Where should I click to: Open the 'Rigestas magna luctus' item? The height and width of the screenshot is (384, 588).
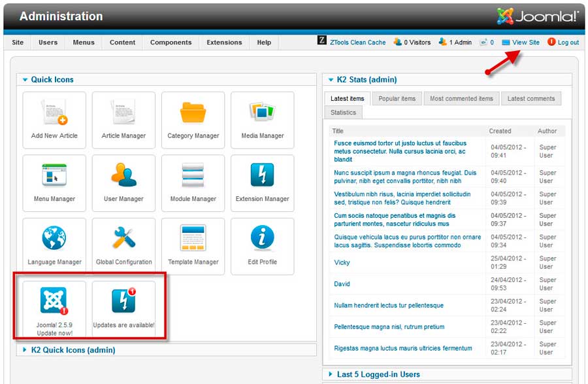tap(402, 348)
